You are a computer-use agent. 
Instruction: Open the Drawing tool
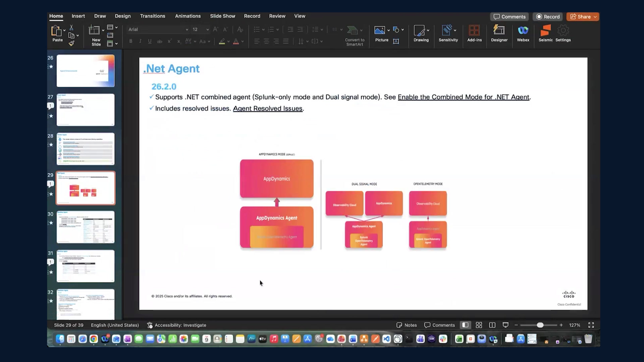click(x=421, y=34)
